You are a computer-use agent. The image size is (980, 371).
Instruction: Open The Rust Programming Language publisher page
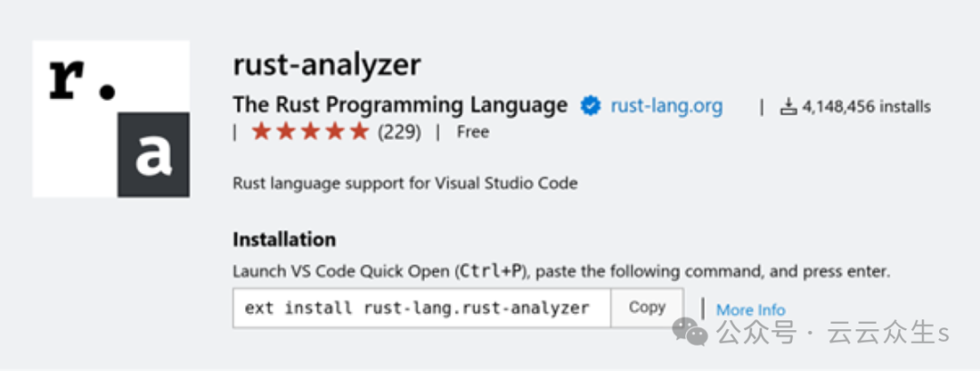[400, 105]
